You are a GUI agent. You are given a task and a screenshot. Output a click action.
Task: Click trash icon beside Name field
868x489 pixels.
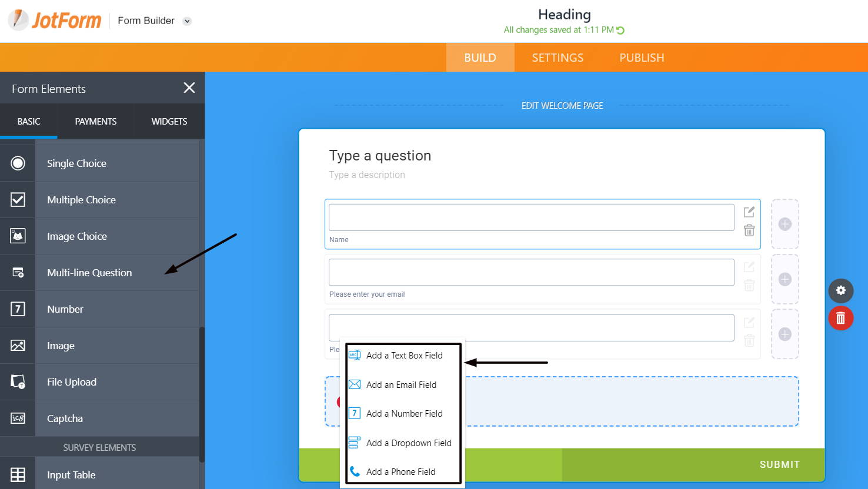749,230
